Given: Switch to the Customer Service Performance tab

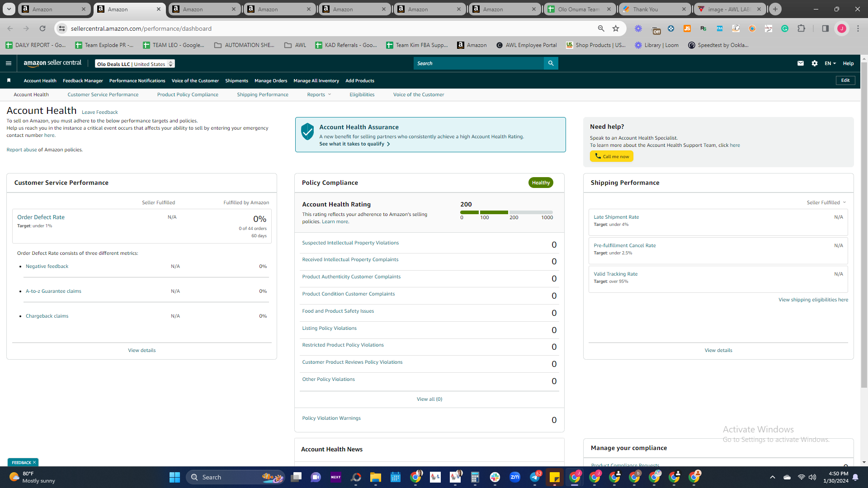Looking at the screenshot, I should [103, 94].
